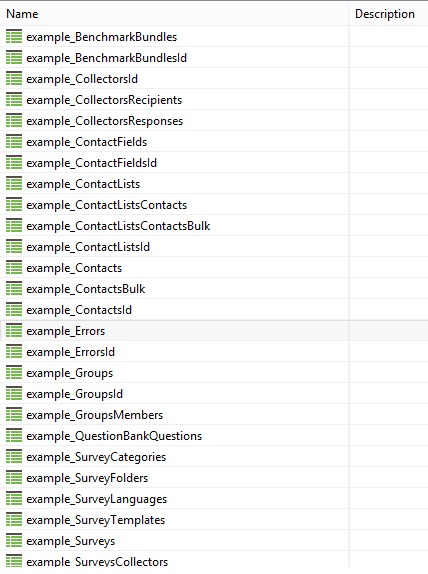Click the example_SurveyTemplates item
Image resolution: width=428 pixels, height=574 pixels.
click(174, 520)
